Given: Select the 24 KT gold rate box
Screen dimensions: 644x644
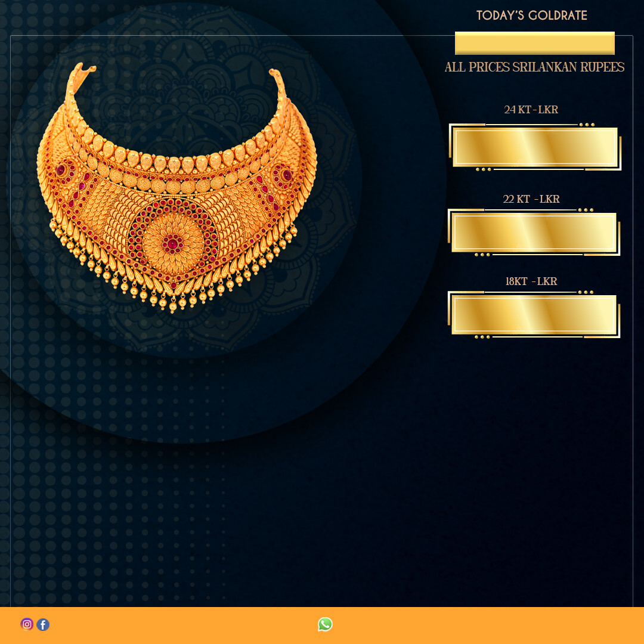Looking at the screenshot, I should click(535, 147).
